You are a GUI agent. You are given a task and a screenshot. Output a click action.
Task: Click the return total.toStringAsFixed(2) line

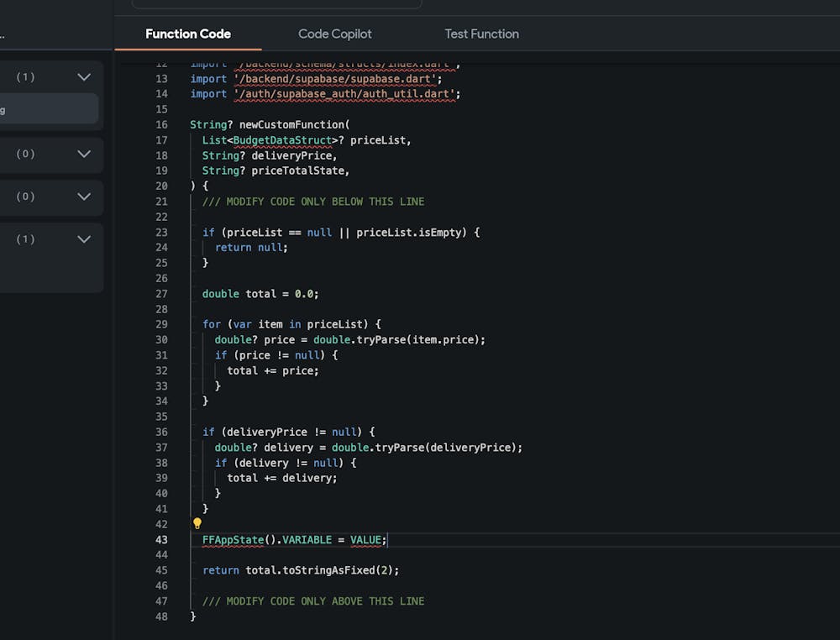[301, 570]
